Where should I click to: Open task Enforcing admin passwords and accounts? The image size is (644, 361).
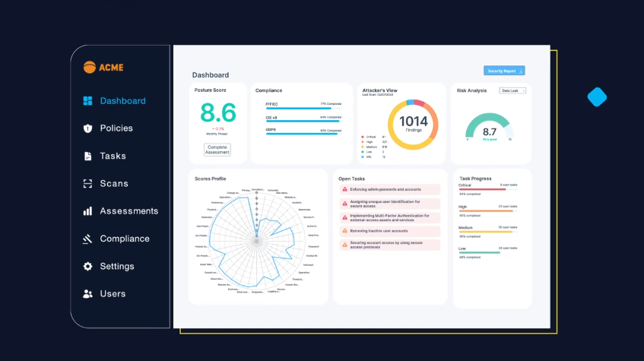tap(390, 189)
